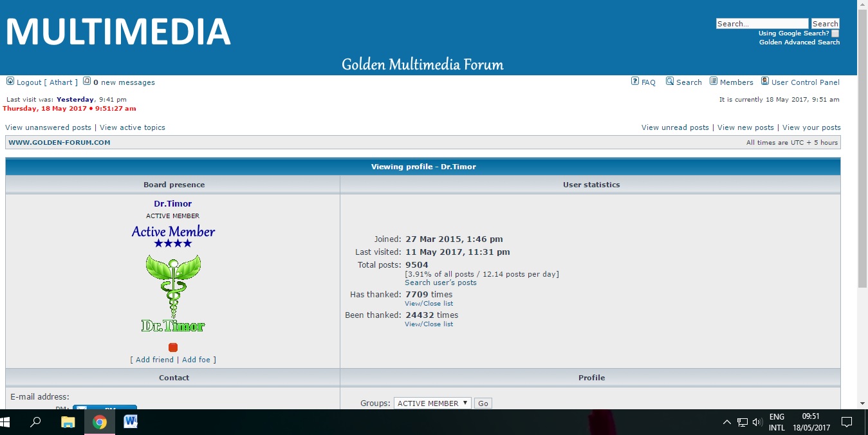Click into the Search text field
Screen dimensions: 868x435
tap(762, 24)
